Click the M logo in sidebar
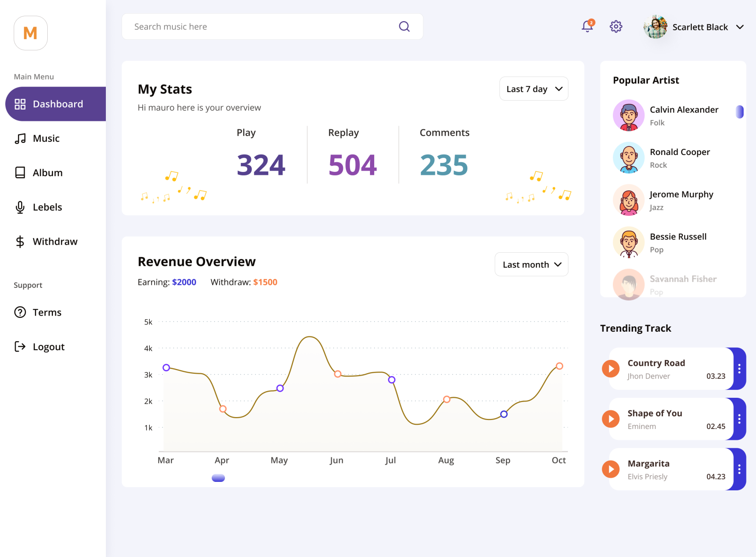This screenshot has width=756, height=557. (31, 33)
